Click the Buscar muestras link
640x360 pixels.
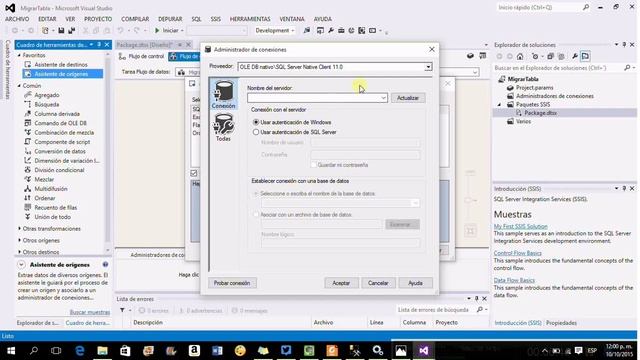[x=89, y=312]
